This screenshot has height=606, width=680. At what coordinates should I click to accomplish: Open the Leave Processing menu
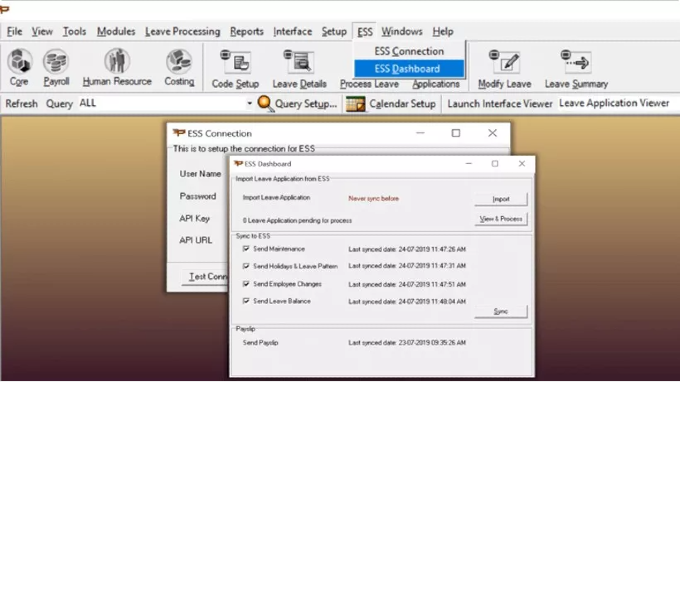point(183,31)
